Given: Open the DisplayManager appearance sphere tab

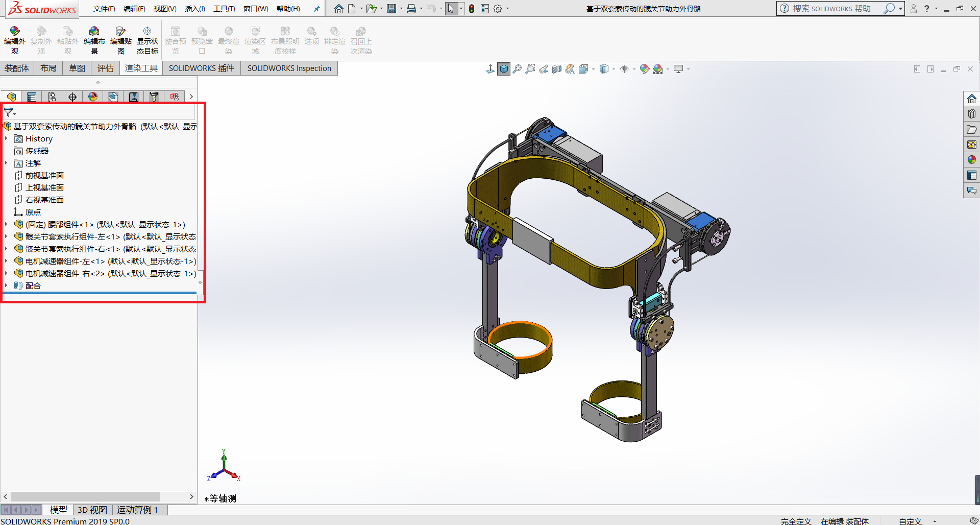Looking at the screenshot, I should click(92, 97).
